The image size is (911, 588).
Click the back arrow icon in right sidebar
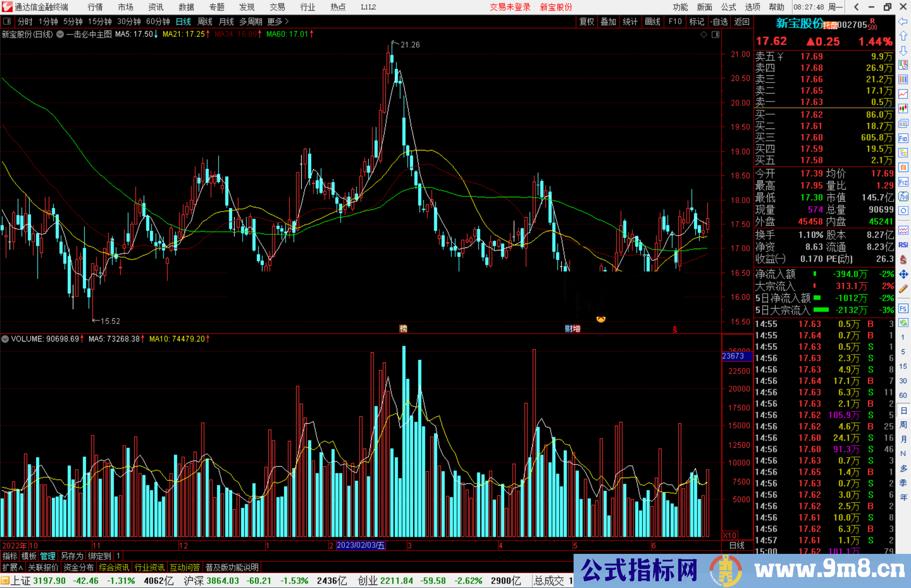click(903, 21)
